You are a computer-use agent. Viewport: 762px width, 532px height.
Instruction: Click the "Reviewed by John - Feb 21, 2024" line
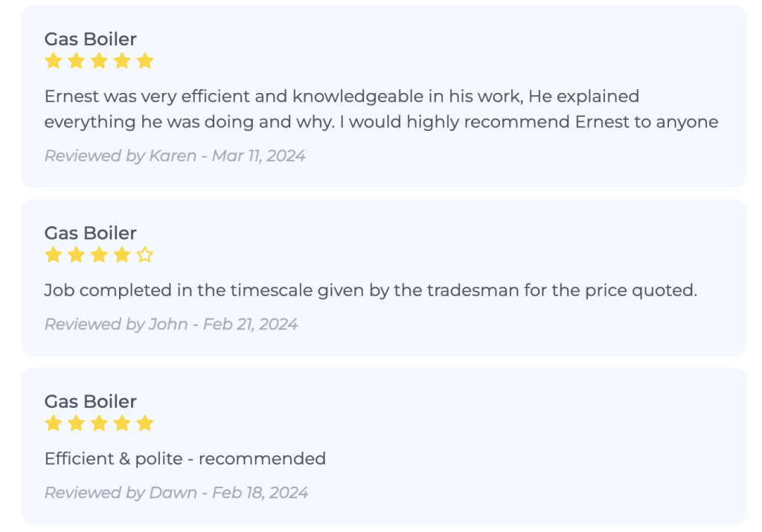(x=171, y=324)
